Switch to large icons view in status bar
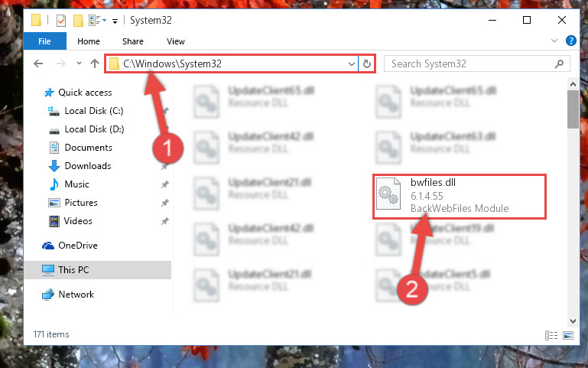The width and height of the screenshot is (588, 368). coord(568,335)
